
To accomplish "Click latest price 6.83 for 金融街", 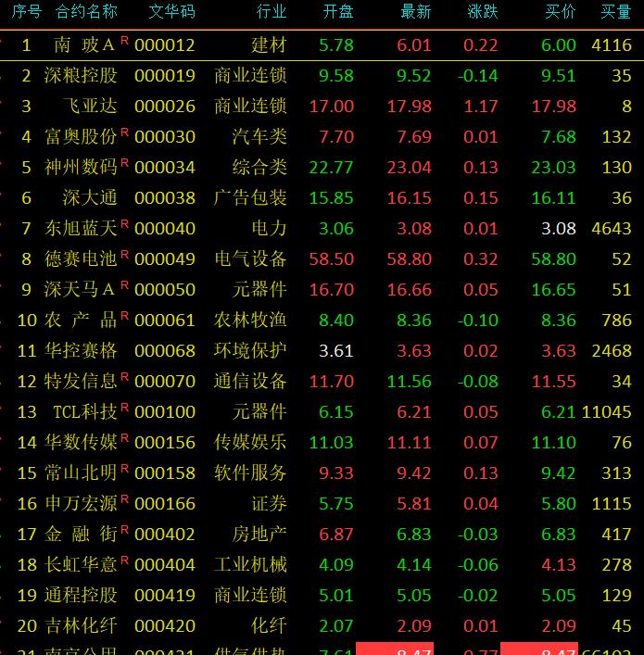I will click(413, 535).
